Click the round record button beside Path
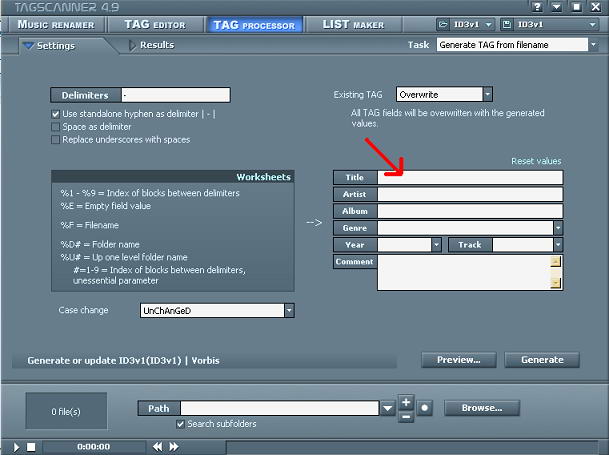 pyautogui.click(x=425, y=408)
